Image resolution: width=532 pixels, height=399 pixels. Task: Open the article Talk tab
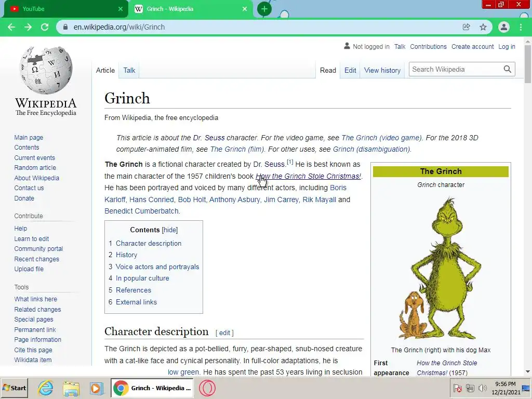[x=129, y=70]
